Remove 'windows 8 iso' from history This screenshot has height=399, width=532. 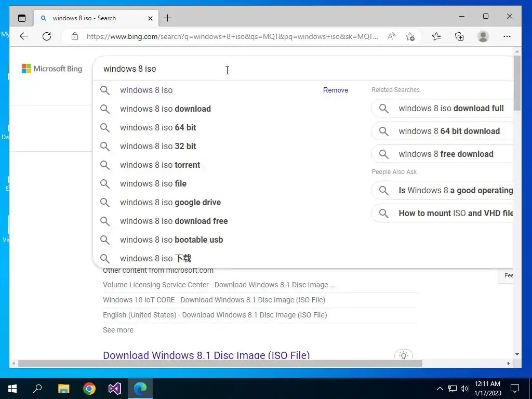[x=335, y=90]
